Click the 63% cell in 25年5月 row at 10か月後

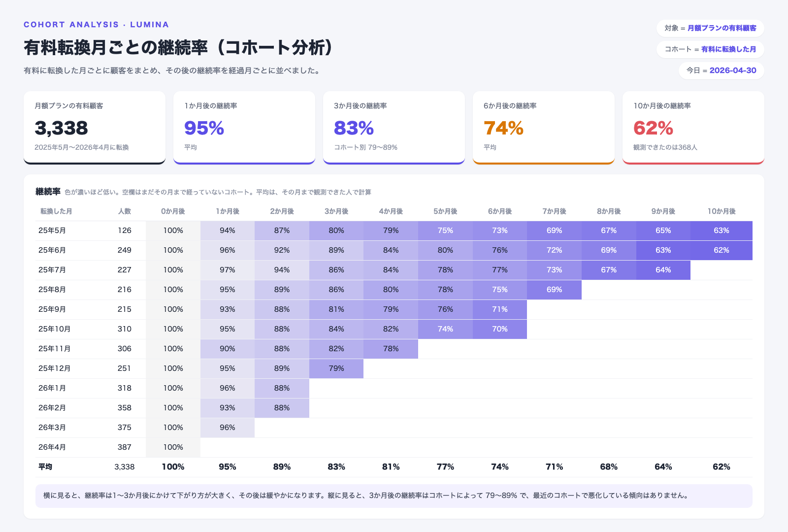click(722, 231)
